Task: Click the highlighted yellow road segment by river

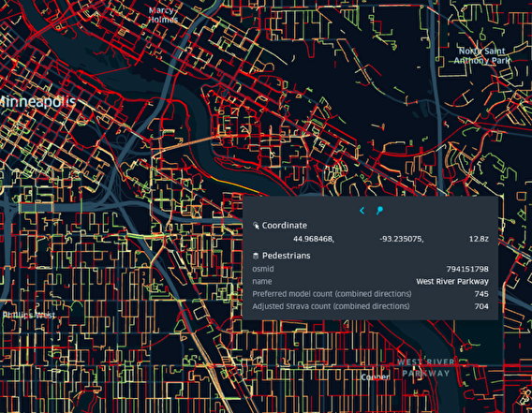Action: tap(235, 184)
